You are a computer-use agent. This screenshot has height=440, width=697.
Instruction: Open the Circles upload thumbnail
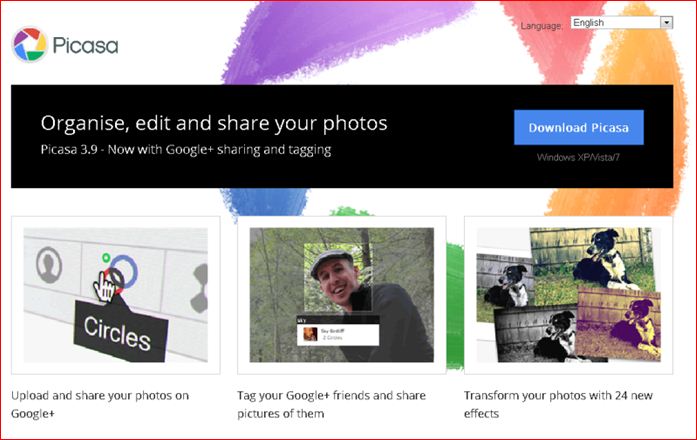(x=116, y=295)
